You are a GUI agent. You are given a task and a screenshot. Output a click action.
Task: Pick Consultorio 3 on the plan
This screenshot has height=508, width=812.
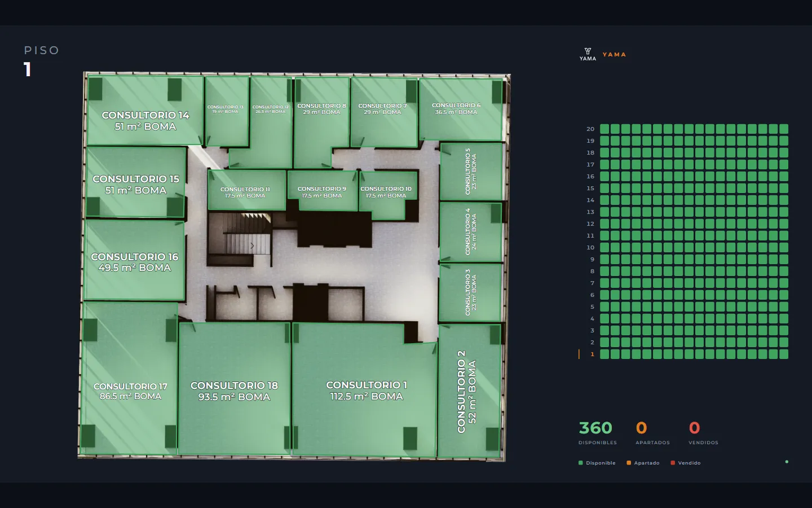coord(470,292)
